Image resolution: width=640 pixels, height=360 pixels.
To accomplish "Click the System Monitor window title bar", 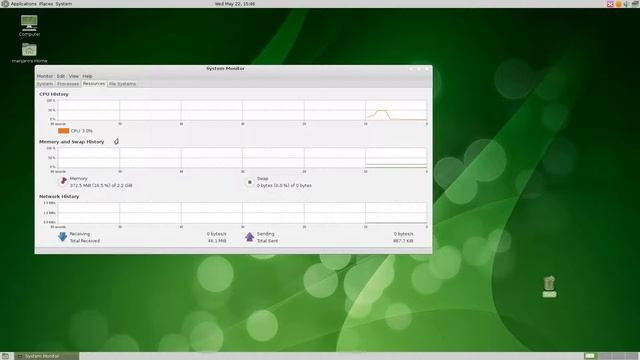I will 225,69.
